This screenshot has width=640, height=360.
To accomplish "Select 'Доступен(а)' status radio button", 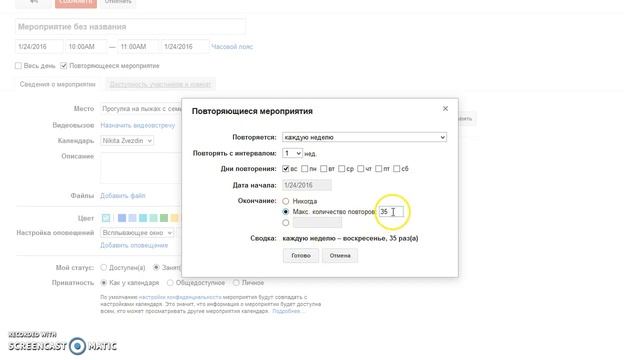I will pos(104,267).
